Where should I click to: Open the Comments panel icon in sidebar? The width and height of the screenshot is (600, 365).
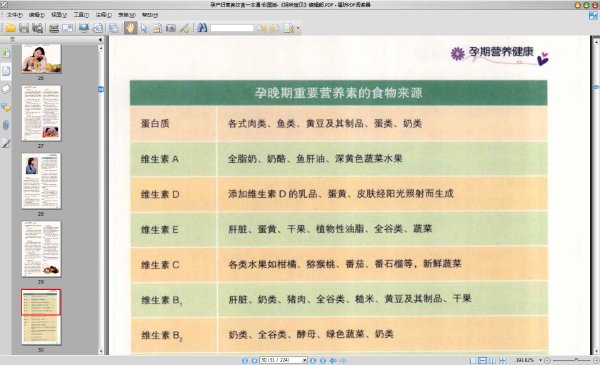pyautogui.click(x=6, y=107)
